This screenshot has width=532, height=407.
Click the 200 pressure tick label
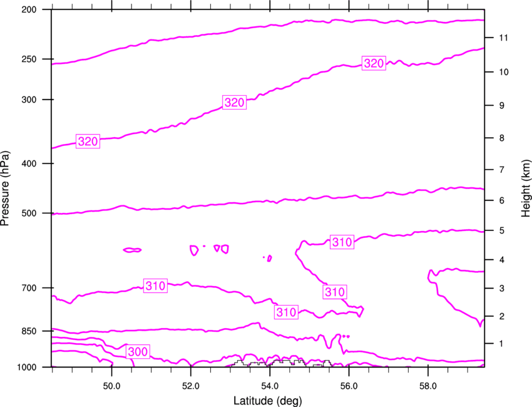point(29,9)
